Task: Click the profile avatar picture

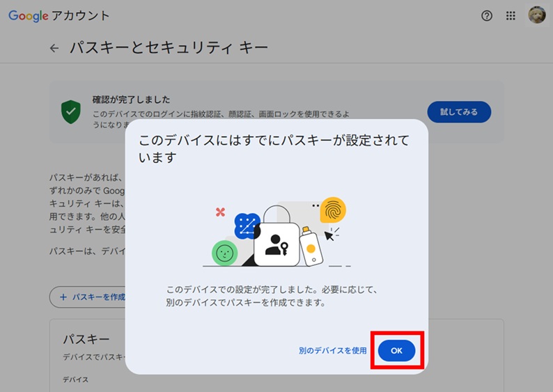Action: (x=536, y=15)
